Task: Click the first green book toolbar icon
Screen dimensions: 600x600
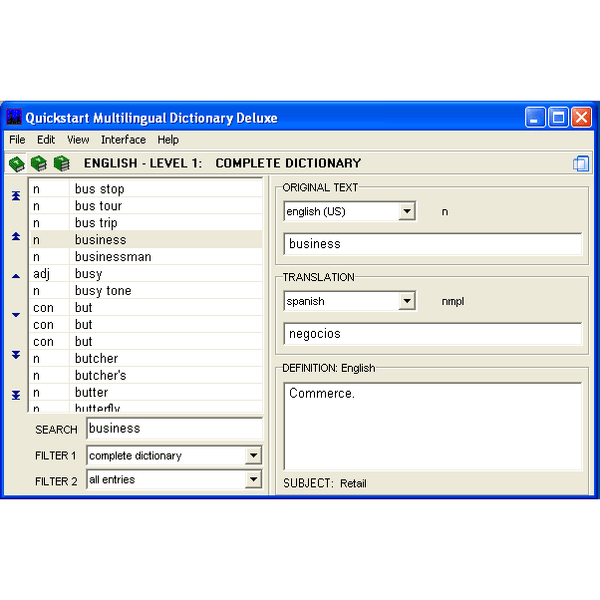Action: pyautogui.click(x=16, y=164)
